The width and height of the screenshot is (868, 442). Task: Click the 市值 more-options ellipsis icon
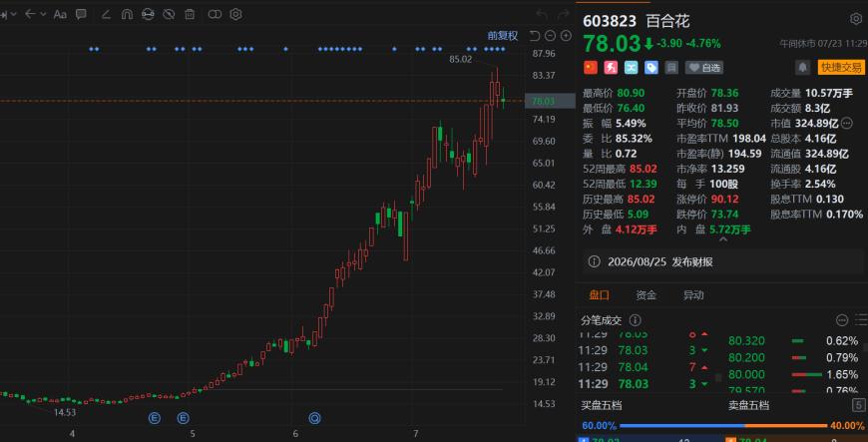click(x=847, y=123)
